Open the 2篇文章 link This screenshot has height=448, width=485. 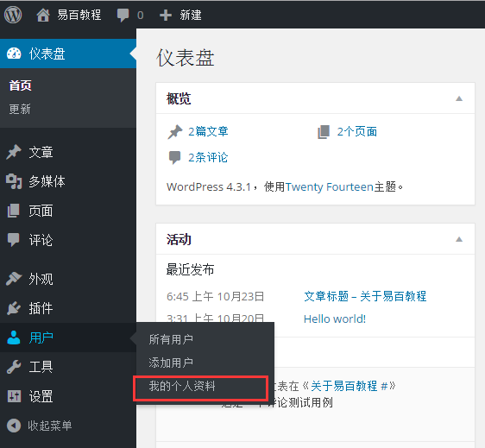(208, 131)
